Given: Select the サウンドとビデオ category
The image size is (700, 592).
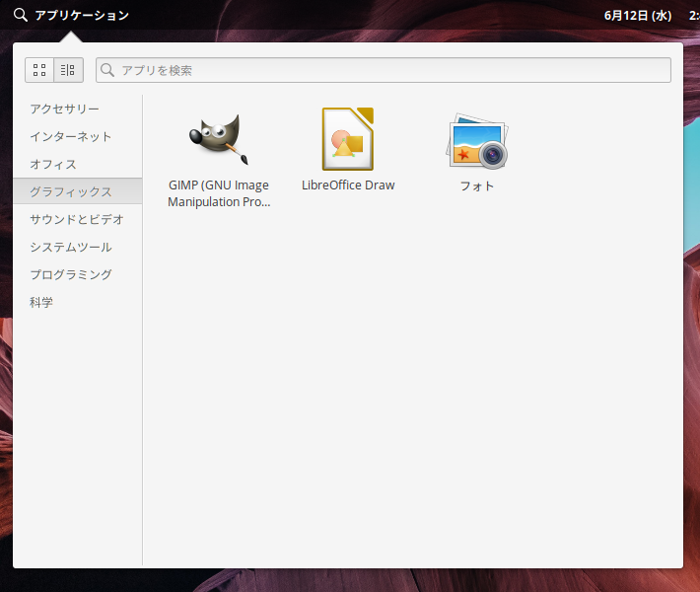Looking at the screenshot, I should click(78, 219).
